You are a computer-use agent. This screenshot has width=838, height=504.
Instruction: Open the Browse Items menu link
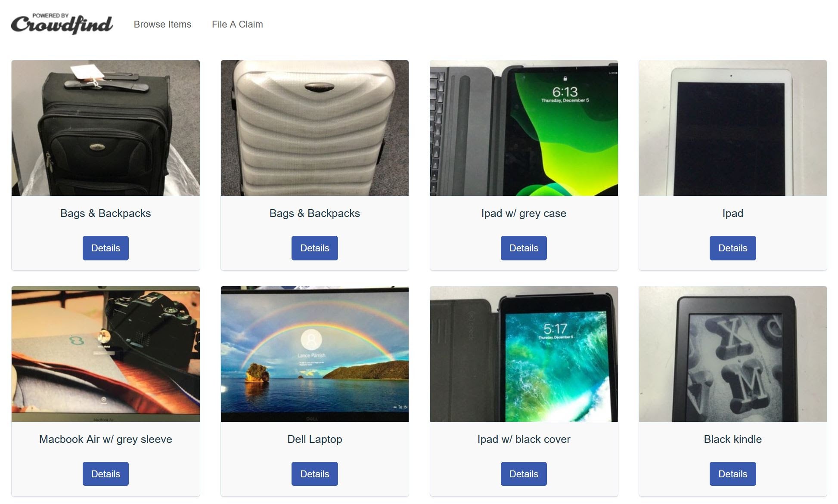162,25
